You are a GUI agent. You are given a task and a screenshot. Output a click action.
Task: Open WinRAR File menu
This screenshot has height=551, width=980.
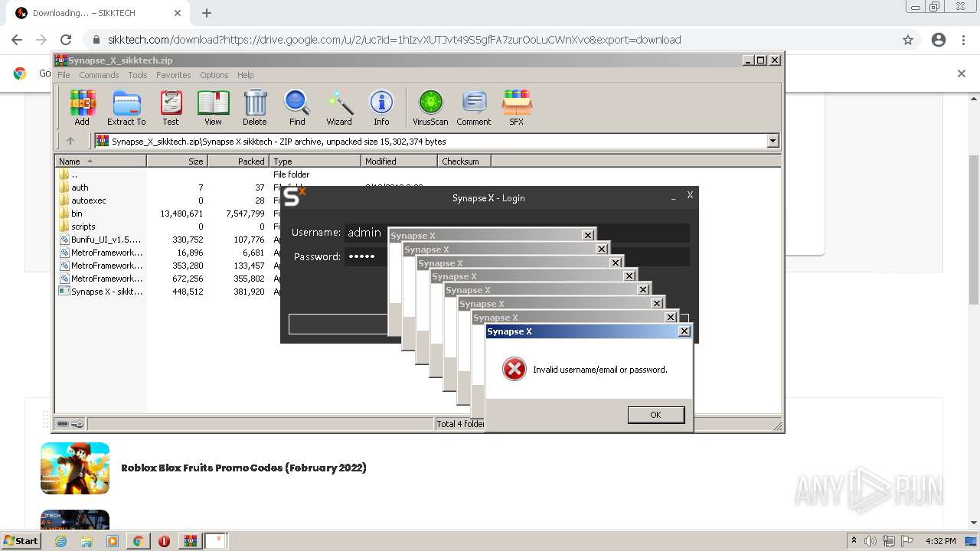[64, 75]
